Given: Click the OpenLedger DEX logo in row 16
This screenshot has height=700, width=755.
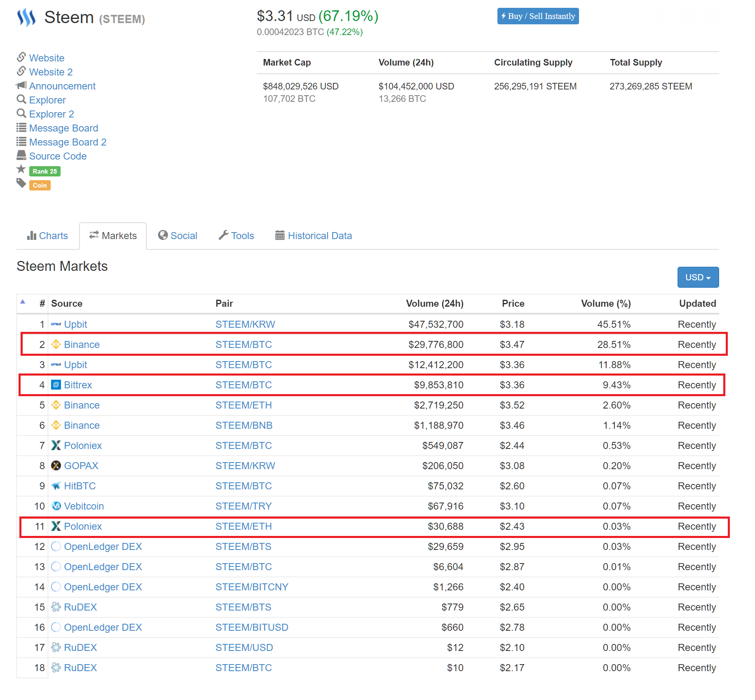Looking at the screenshot, I should coord(56,627).
